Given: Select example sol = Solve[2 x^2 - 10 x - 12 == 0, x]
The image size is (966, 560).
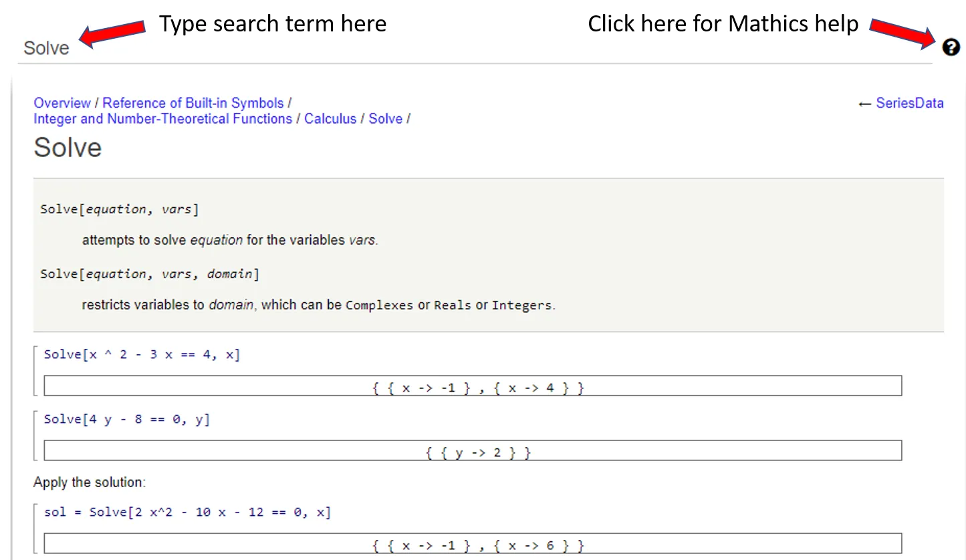Looking at the screenshot, I should (x=187, y=512).
